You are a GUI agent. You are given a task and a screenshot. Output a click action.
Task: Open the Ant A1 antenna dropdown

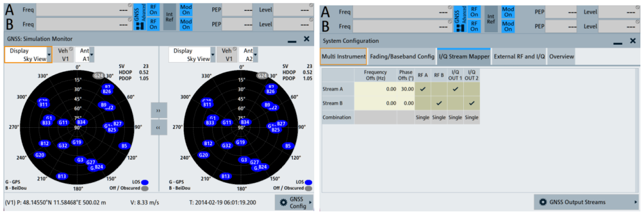[x=85, y=55]
